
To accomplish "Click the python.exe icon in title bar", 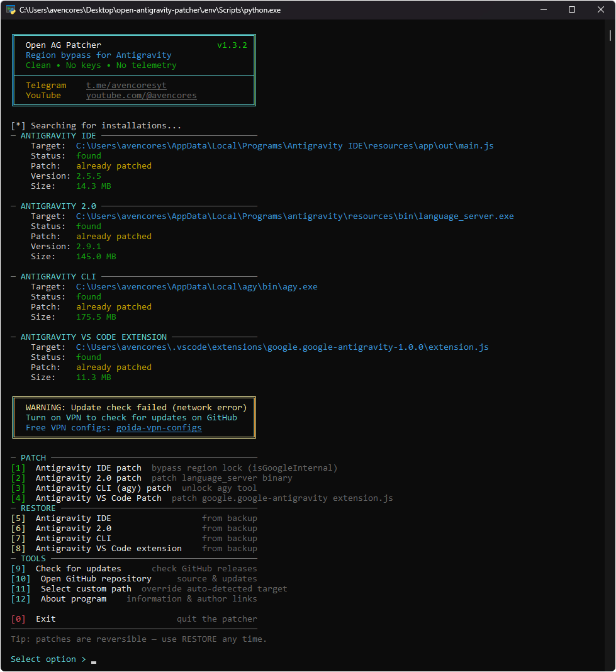I will [x=11, y=9].
